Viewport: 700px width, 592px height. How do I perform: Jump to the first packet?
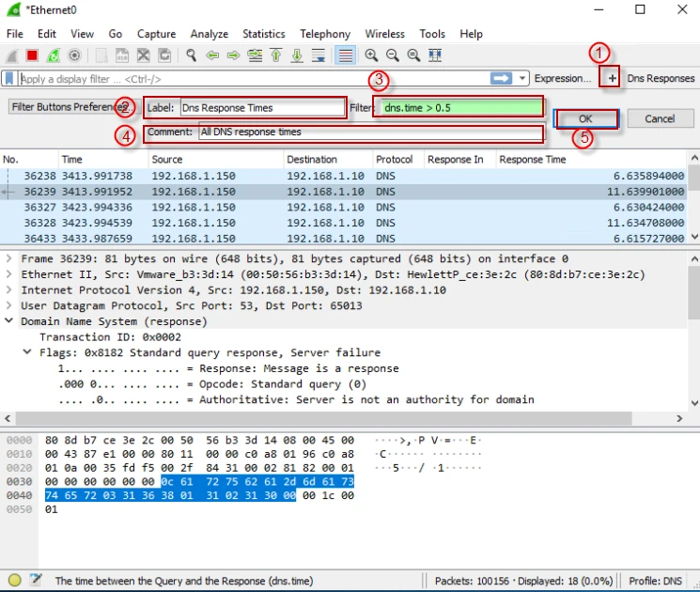[x=276, y=55]
